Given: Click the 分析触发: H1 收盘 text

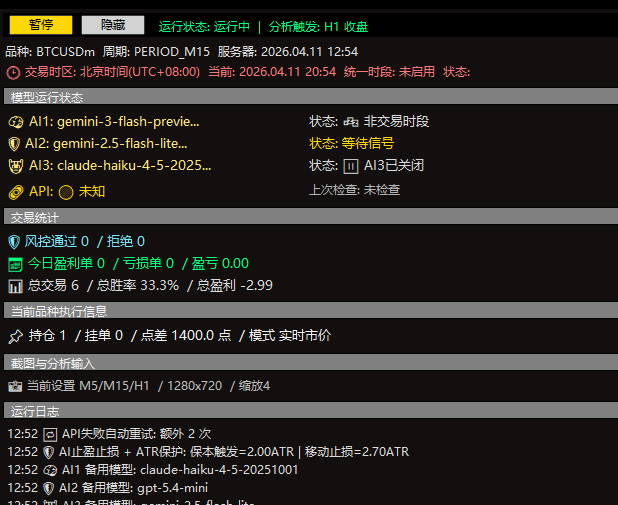Looking at the screenshot, I should pos(318,27).
